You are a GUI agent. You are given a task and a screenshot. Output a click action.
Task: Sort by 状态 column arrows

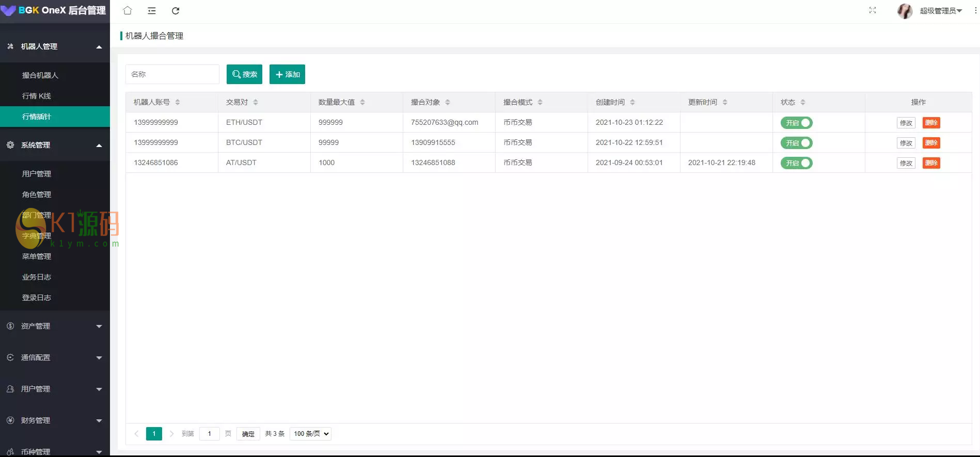point(803,102)
